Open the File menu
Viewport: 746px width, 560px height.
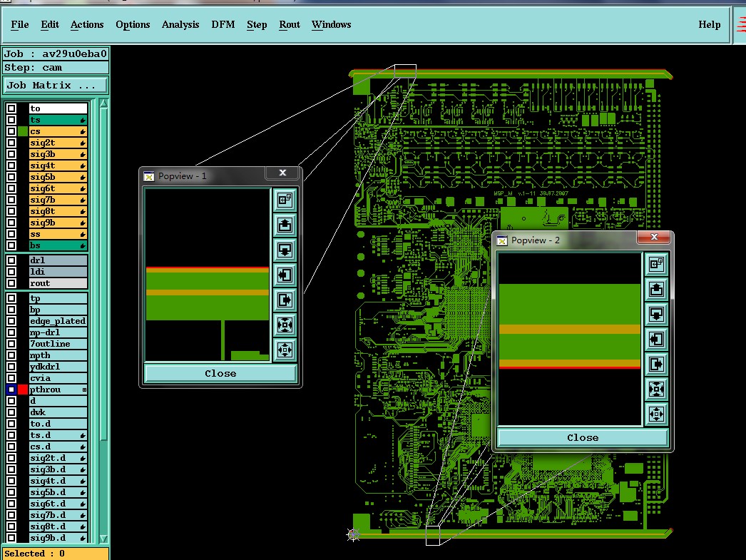click(x=20, y=25)
